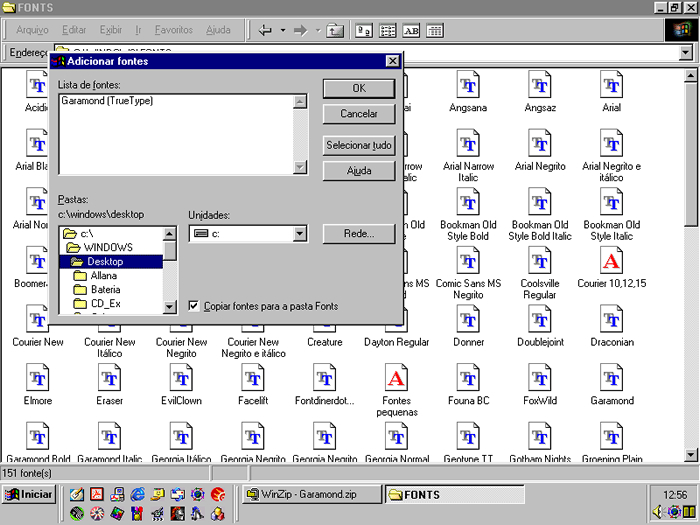Click the Forward arrow in FONTS toolbar
700x525 pixels.
pyautogui.click(x=300, y=30)
